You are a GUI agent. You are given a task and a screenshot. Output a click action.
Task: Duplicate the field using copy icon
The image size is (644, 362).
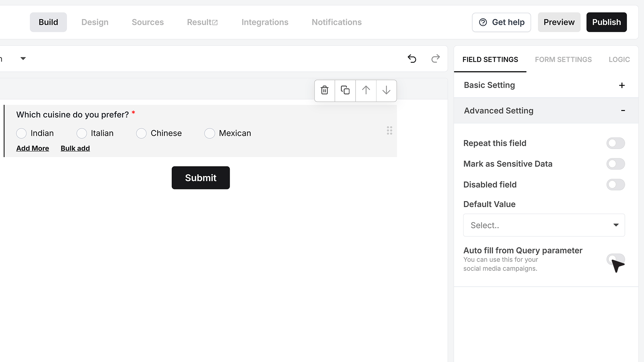coord(345,90)
